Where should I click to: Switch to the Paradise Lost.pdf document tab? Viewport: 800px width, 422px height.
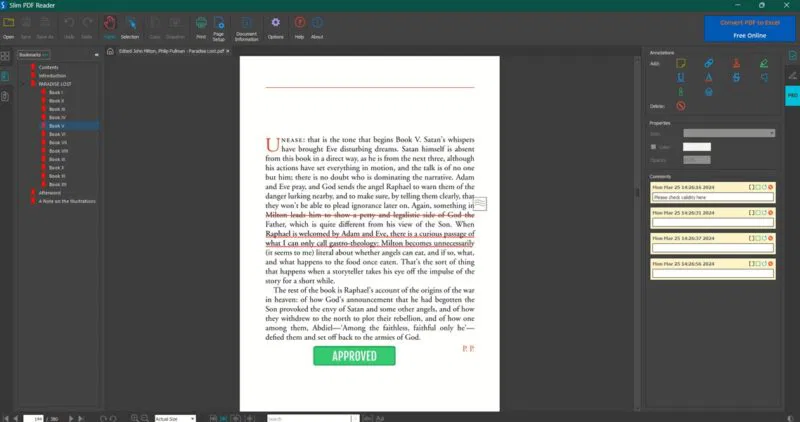click(171, 51)
